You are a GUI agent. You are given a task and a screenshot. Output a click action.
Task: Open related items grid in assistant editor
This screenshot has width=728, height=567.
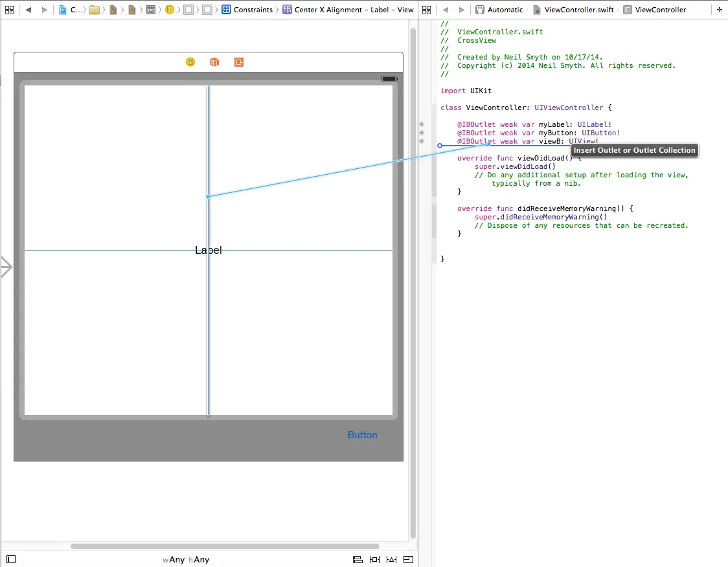coord(427,10)
